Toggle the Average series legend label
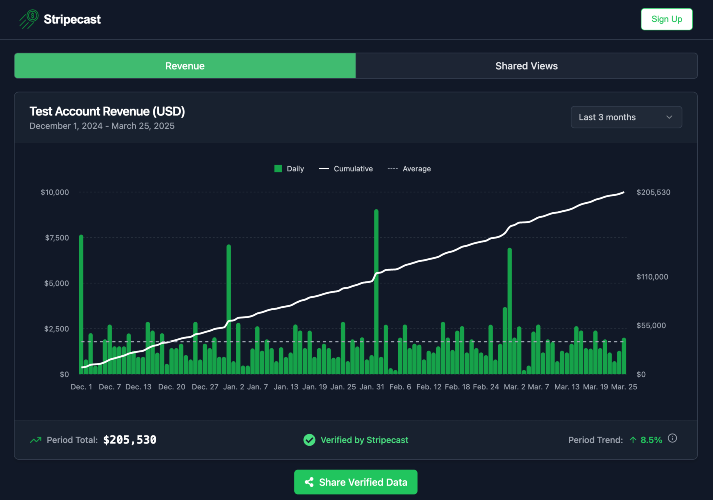 417,169
